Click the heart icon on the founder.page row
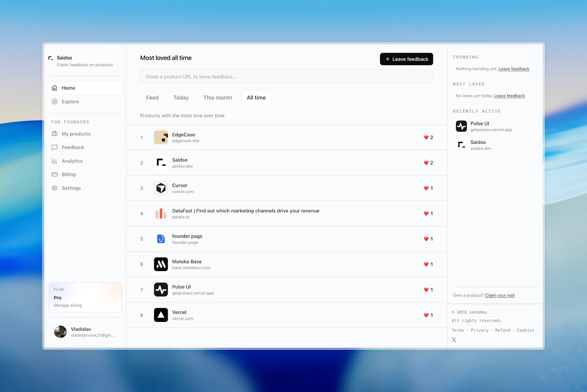587x392 pixels. (x=426, y=239)
